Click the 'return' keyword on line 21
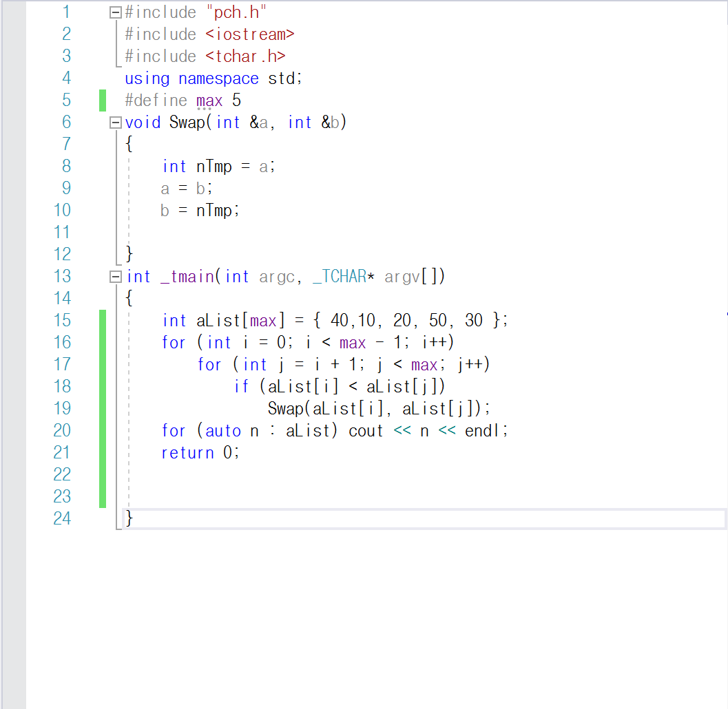728x709 pixels. click(x=187, y=453)
